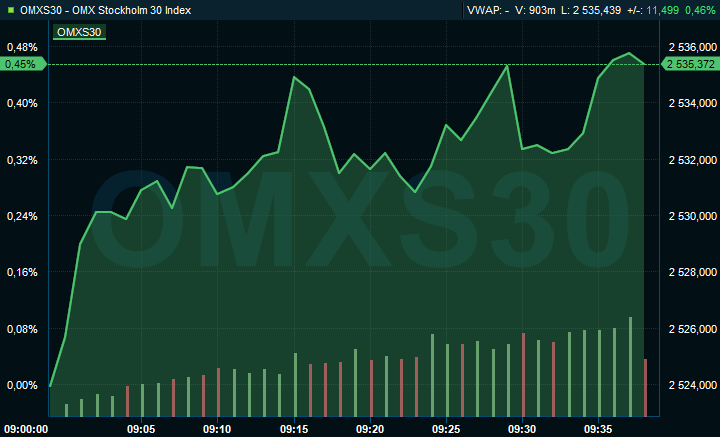
Task: Click the 09:15 time label
Action: tap(294, 429)
